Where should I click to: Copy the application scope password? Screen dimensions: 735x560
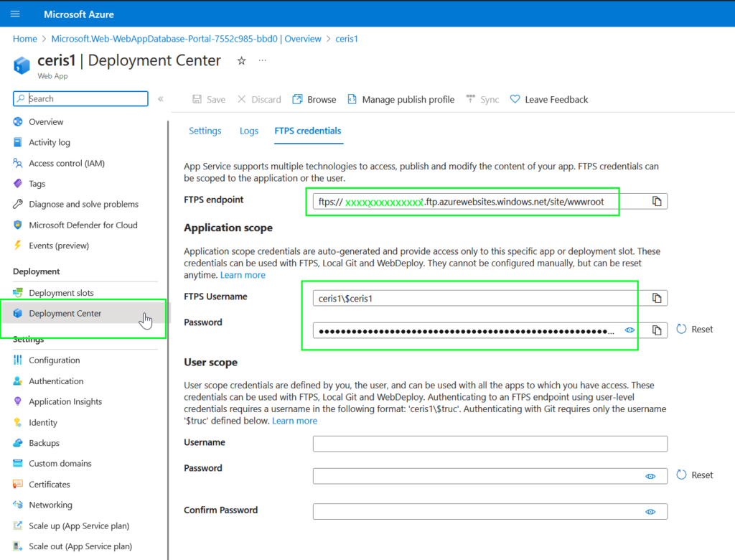(657, 330)
